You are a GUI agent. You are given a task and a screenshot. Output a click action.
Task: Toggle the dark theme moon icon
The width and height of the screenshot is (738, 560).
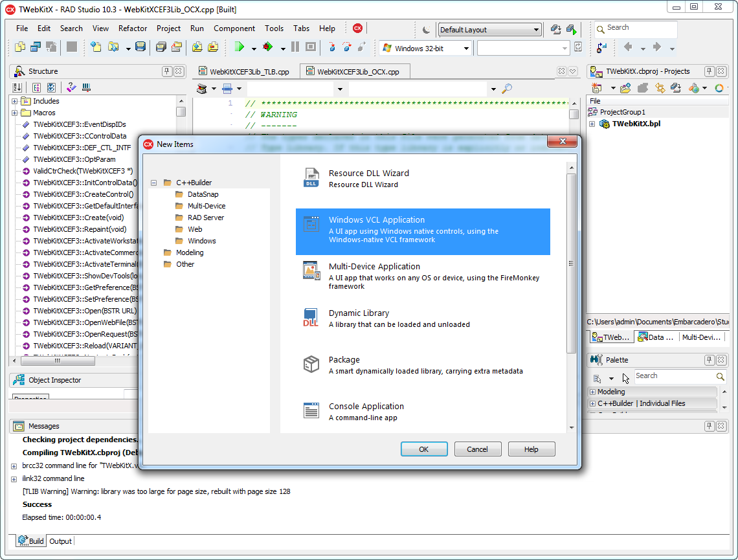tap(427, 30)
